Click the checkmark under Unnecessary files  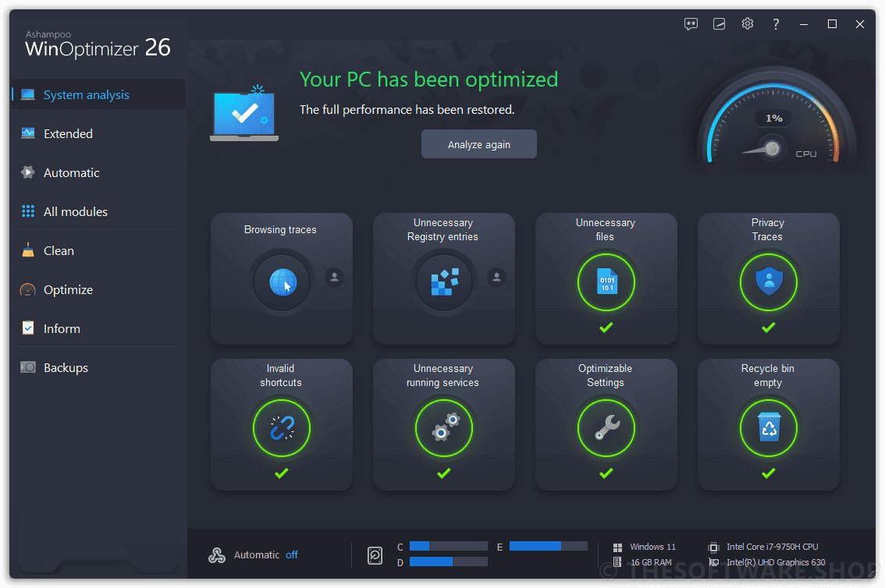[x=606, y=328]
